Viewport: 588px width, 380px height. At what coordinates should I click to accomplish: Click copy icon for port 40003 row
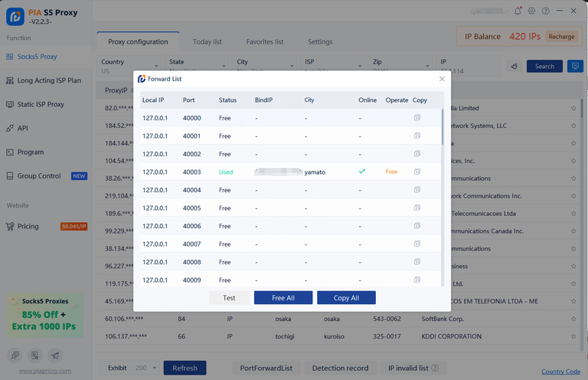[x=417, y=172]
